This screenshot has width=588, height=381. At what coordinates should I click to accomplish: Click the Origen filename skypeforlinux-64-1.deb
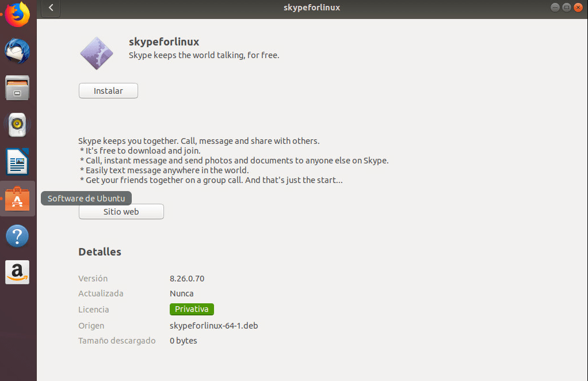(x=213, y=325)
